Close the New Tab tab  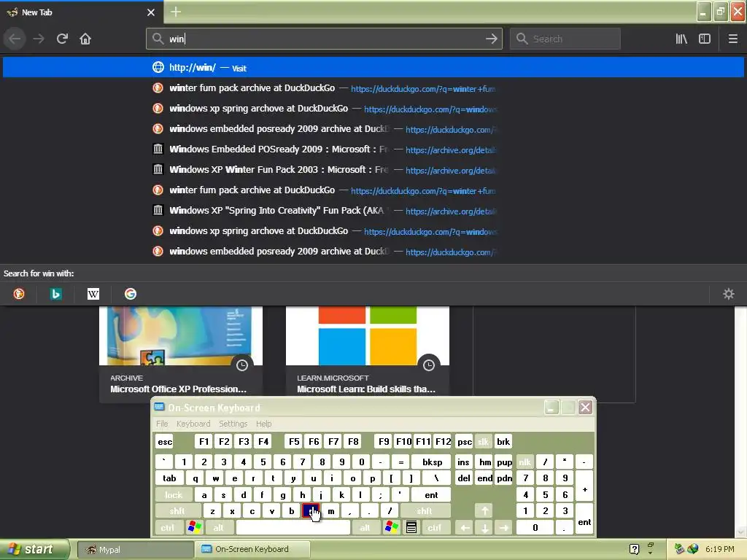[151, 12]
